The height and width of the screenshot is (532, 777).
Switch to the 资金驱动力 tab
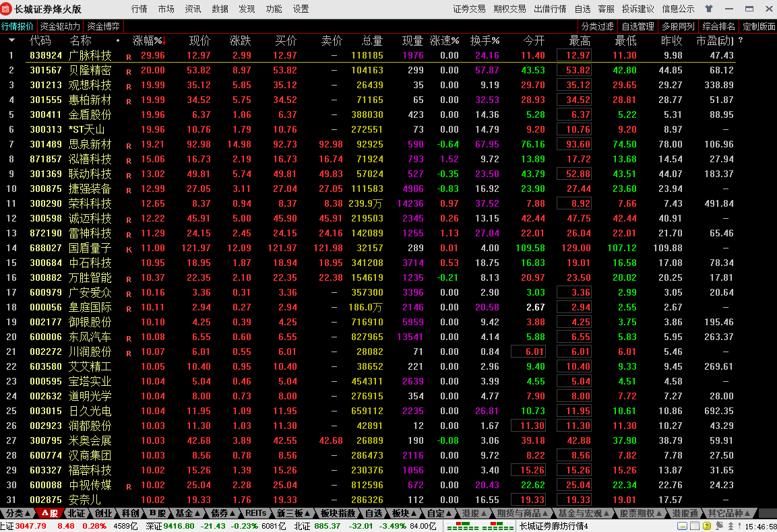[x=60, y=26]
